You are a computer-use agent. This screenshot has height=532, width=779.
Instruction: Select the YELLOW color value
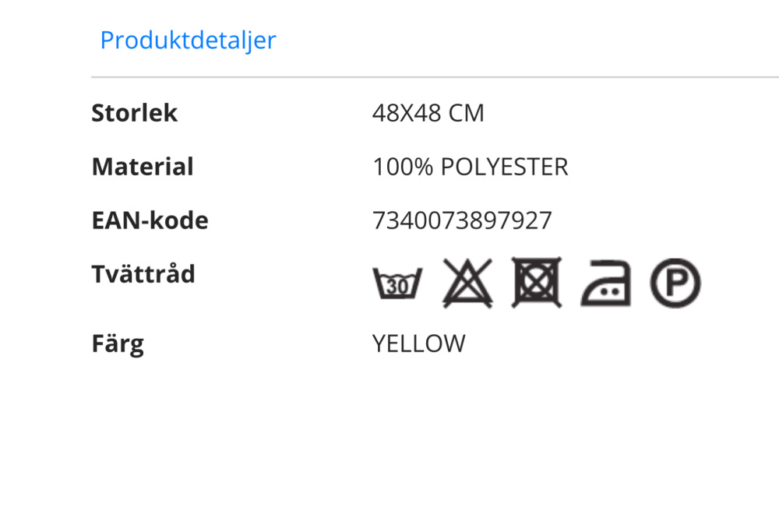pos(419,344)
